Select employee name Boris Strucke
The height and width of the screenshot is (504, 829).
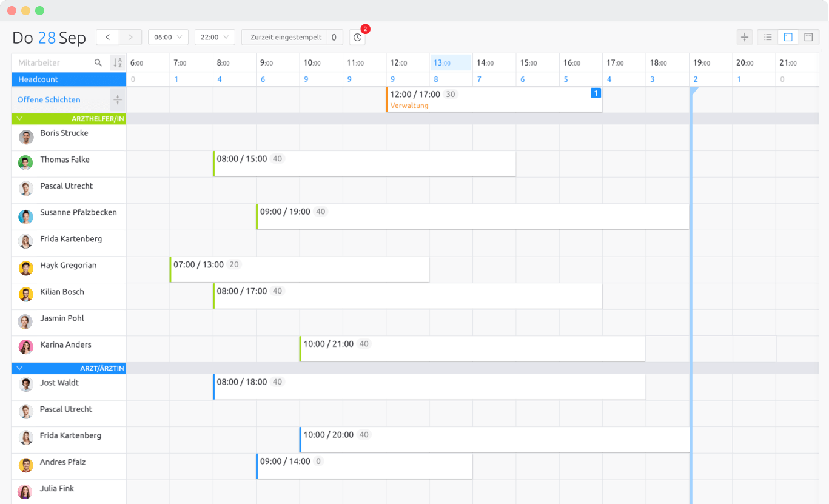point(64,133)
